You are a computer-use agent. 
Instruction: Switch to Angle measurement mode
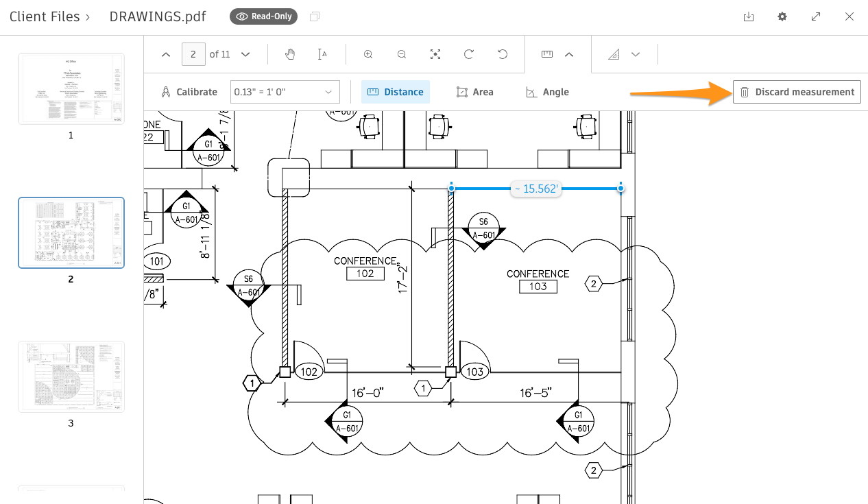(547, 91)
